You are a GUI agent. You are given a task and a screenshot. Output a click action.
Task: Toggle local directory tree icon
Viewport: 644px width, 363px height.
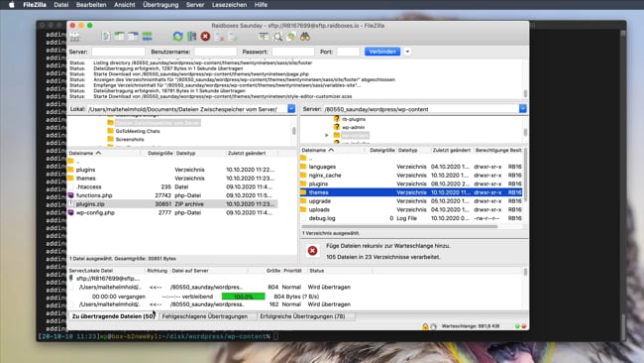click(x=119, y=37)
